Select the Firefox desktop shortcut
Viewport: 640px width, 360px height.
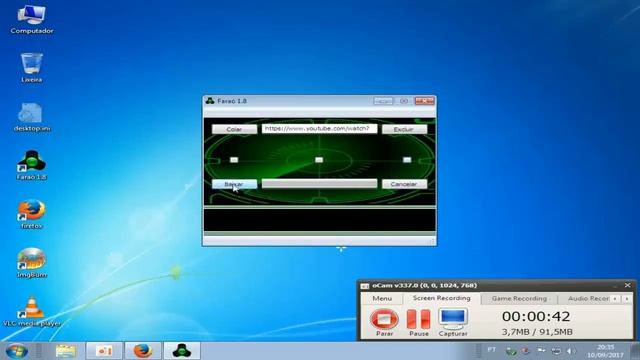(x=31, y=214)
